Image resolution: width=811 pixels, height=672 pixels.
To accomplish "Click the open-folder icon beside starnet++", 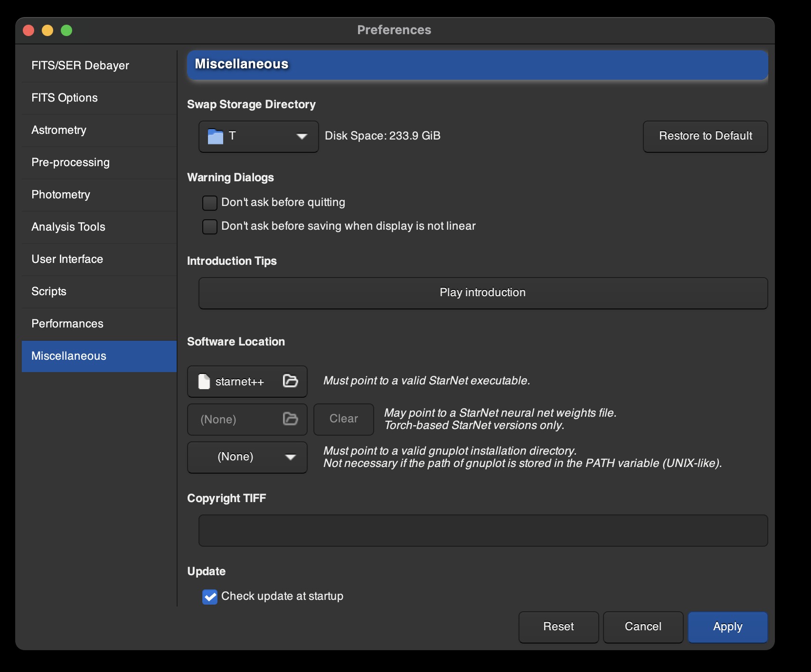I will pos(290,381).
